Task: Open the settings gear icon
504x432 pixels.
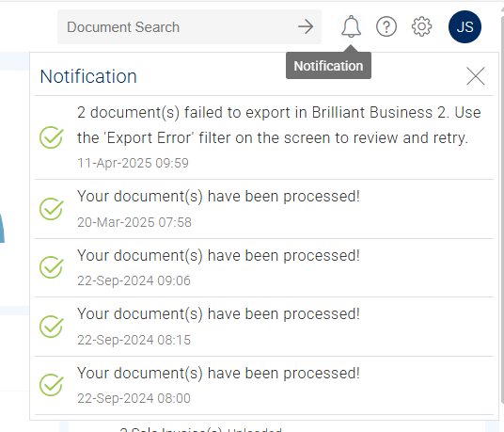Action: (x=421, y=26)
